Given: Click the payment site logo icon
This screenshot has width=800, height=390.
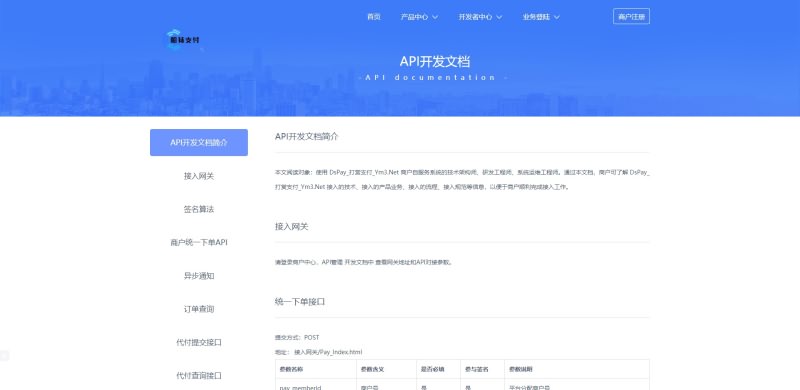Looking at the screenshot, I should tap(183, 40).
